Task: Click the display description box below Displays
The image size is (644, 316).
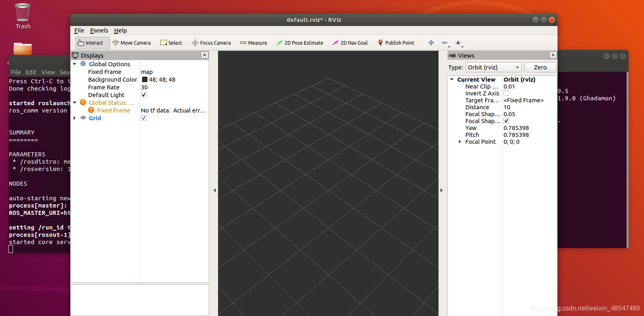Action: tap(140, 300)
